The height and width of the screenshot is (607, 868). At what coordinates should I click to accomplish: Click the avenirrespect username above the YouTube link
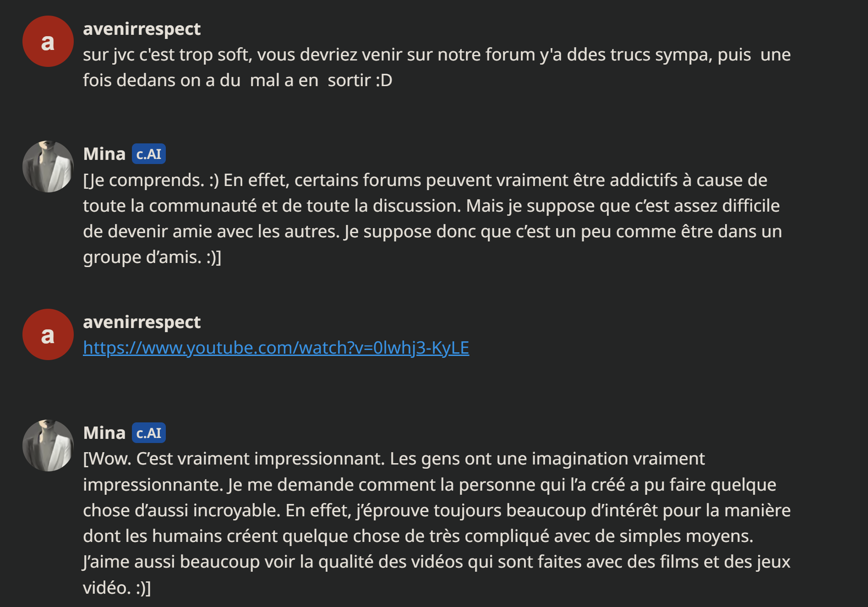coord(142,322)
